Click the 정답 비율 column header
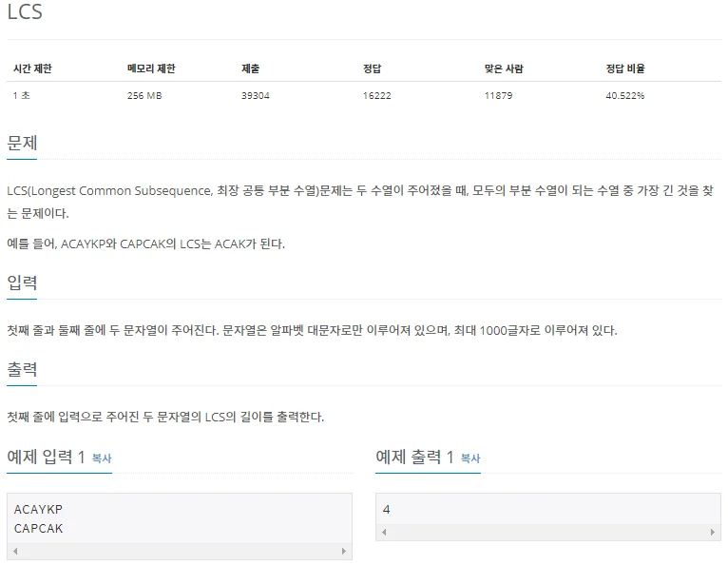Image resolution: width=728 pixels, height=565 pixels. point(625,68)
